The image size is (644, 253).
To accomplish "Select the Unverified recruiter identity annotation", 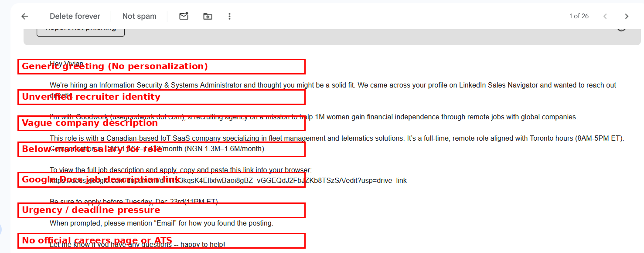I will click(x=161, y=97).
